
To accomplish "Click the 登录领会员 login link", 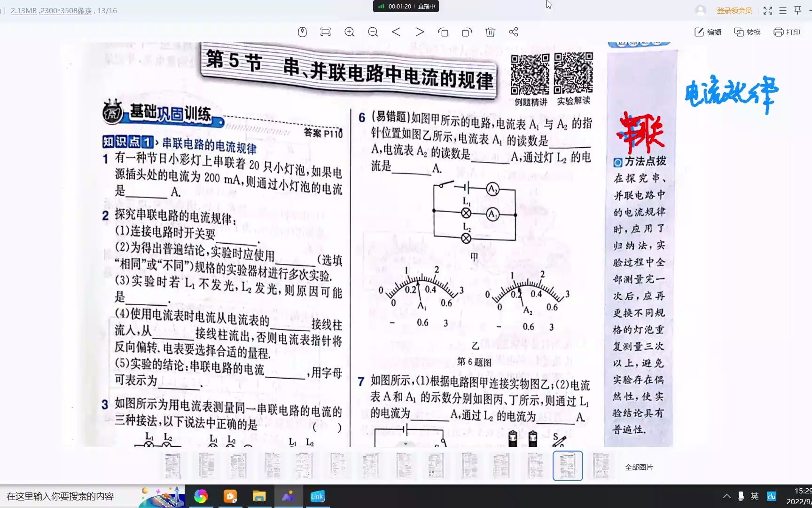I will tap(734, 10).
